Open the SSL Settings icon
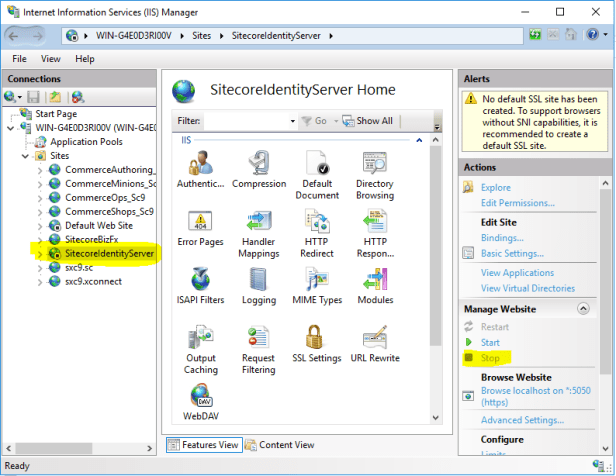 [317, 338]
